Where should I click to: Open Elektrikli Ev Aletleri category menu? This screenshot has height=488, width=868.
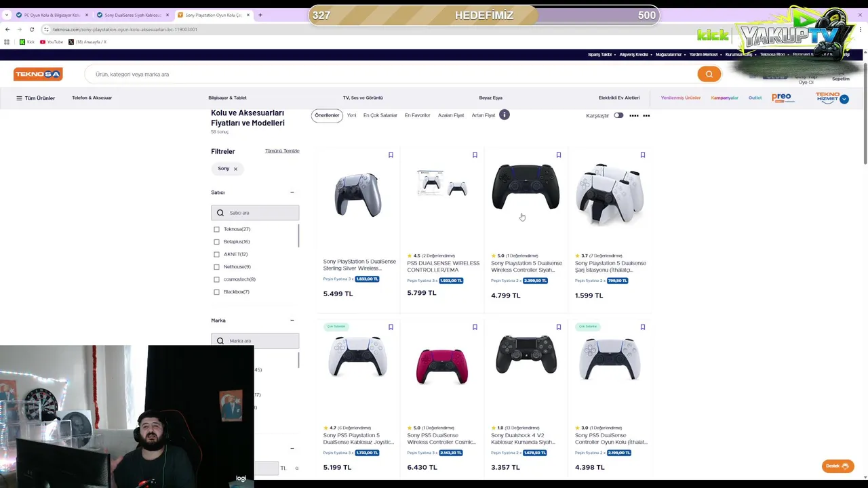pos(619,98)
